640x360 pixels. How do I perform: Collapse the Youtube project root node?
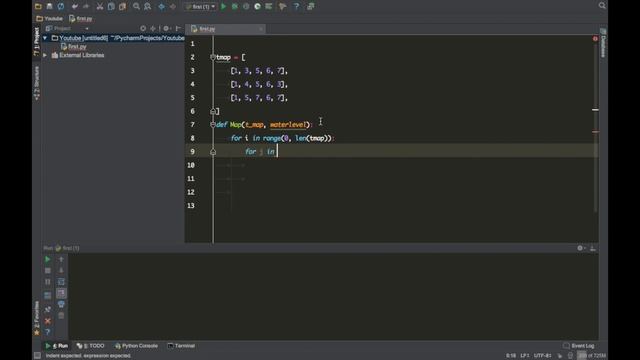tap(45, 38)
